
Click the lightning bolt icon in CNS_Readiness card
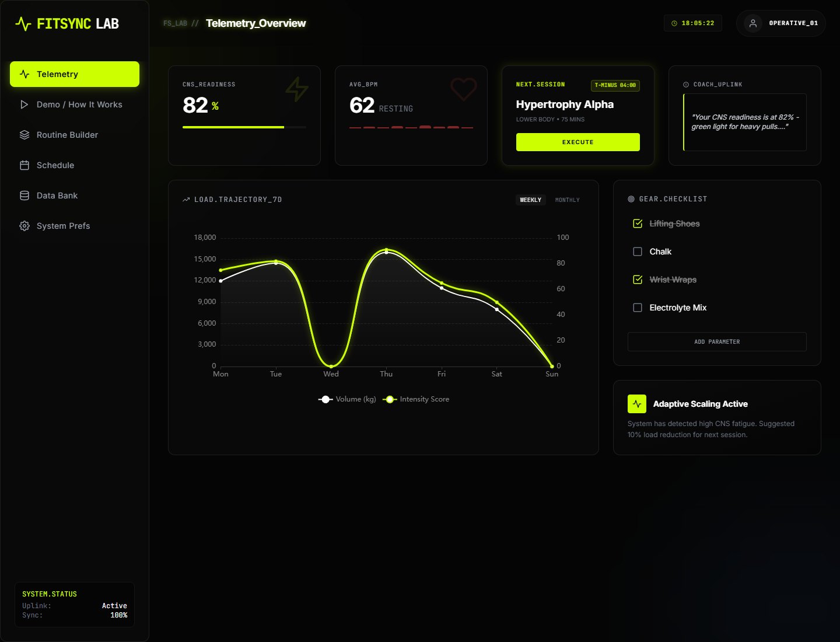pyautogui.click(x=297, y=89)
